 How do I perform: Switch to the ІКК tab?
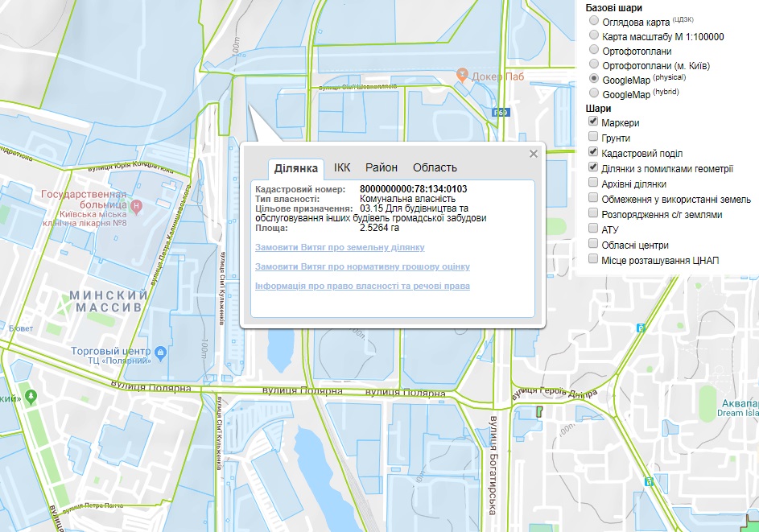342,167
